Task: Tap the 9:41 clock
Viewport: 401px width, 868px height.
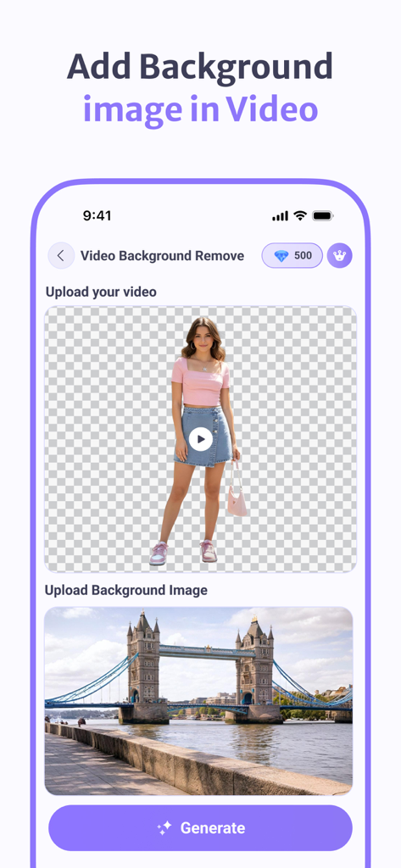Action: [97, 216]
